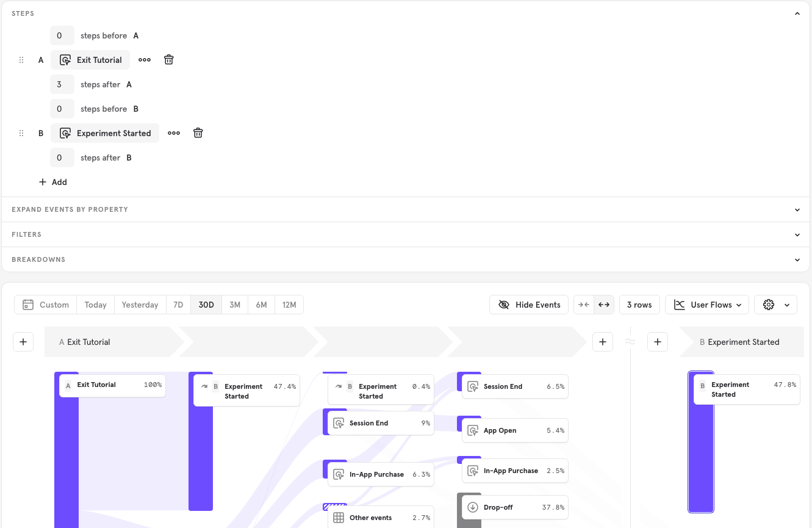
Task: Collapse the STEPS section chevron
Action: coord(797,13)
